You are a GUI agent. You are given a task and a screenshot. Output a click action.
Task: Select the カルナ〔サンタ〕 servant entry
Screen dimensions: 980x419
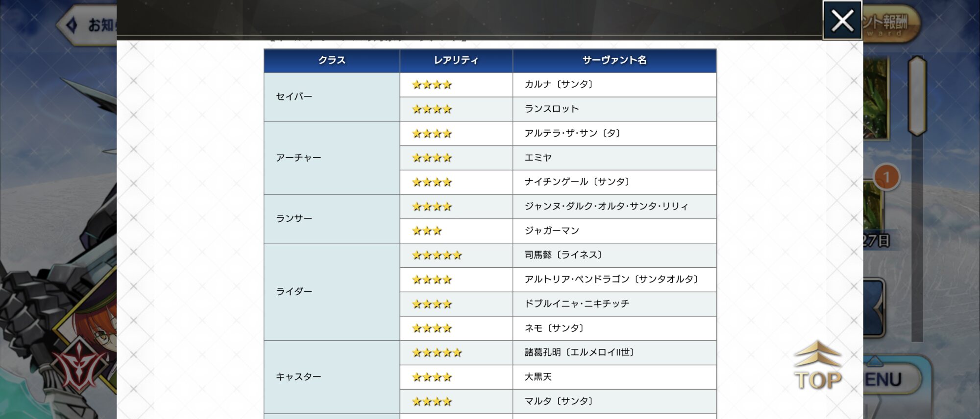point(559,84)
